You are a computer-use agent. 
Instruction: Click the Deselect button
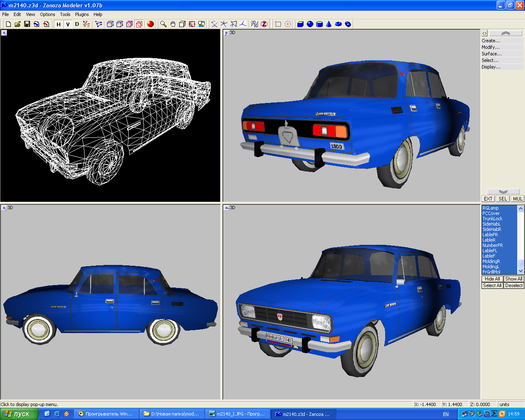[x=514, y=285]
